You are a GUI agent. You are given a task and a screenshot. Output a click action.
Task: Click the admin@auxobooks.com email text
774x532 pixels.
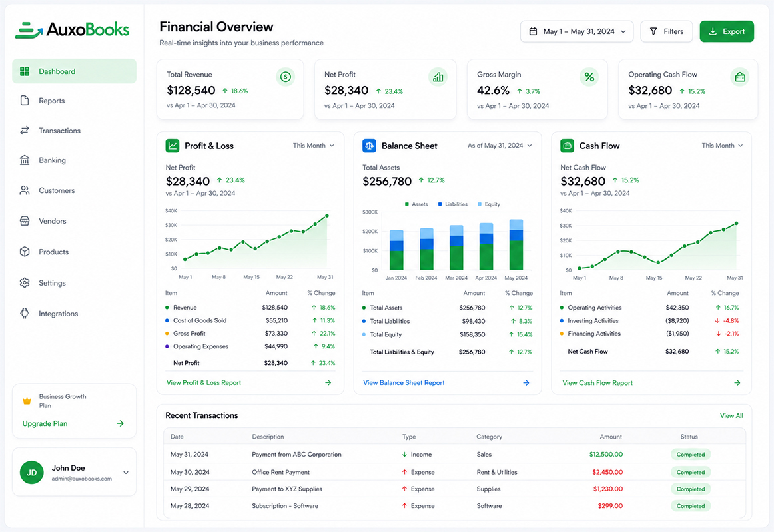pyautogui.click(x=82, y=479)
